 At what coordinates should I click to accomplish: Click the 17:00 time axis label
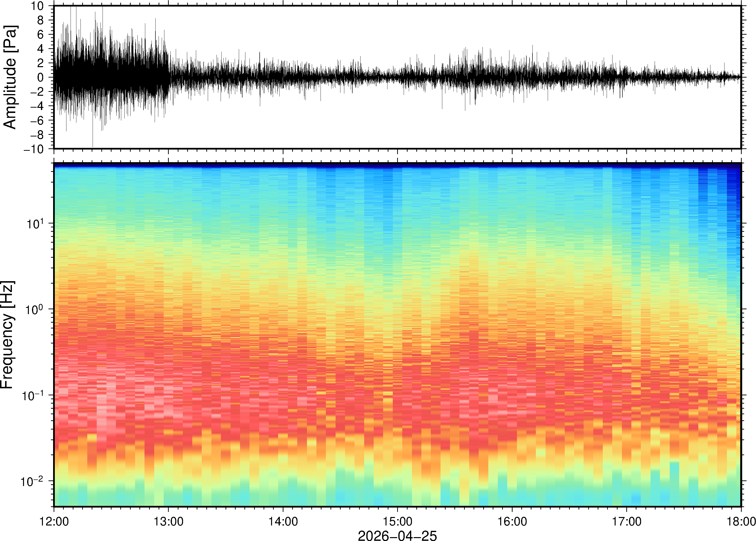(626, 521)
